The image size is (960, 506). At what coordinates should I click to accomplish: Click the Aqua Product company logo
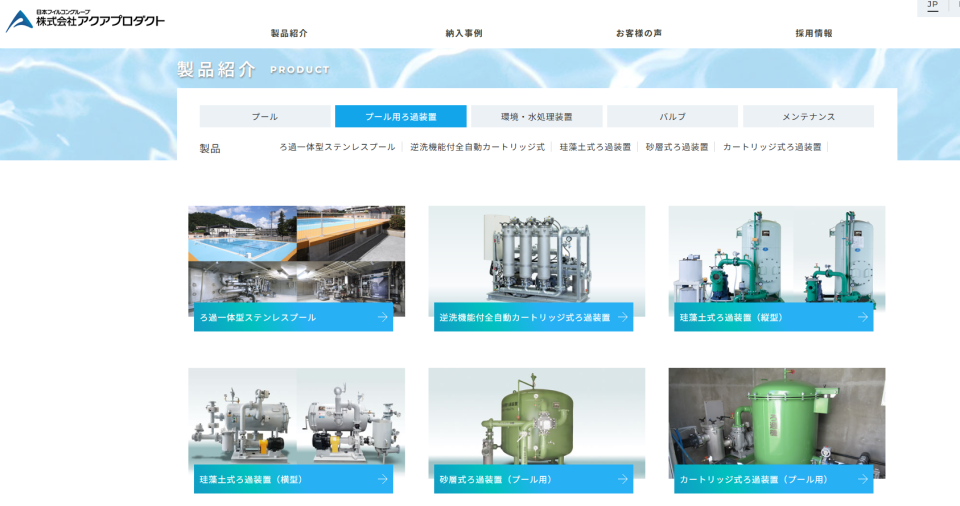[85, 20]
